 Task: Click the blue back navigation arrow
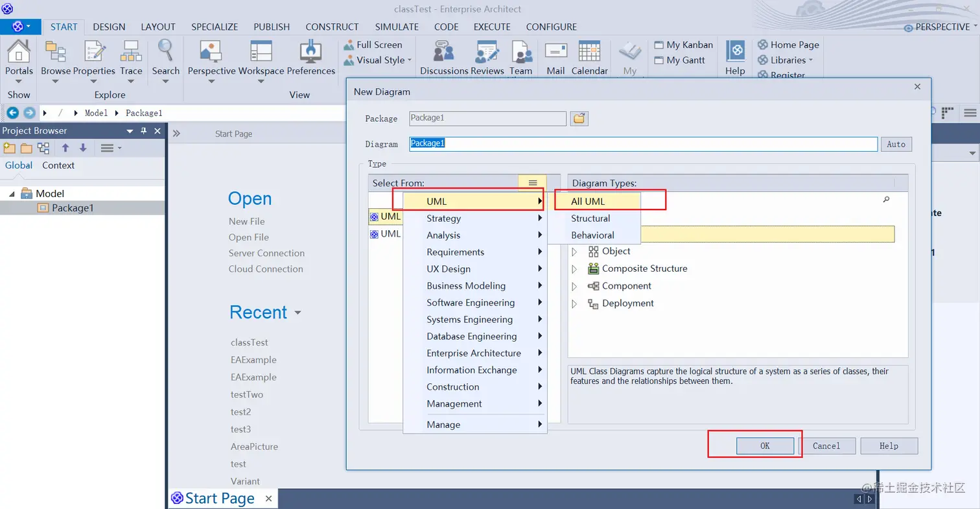[x=12, y=113]
